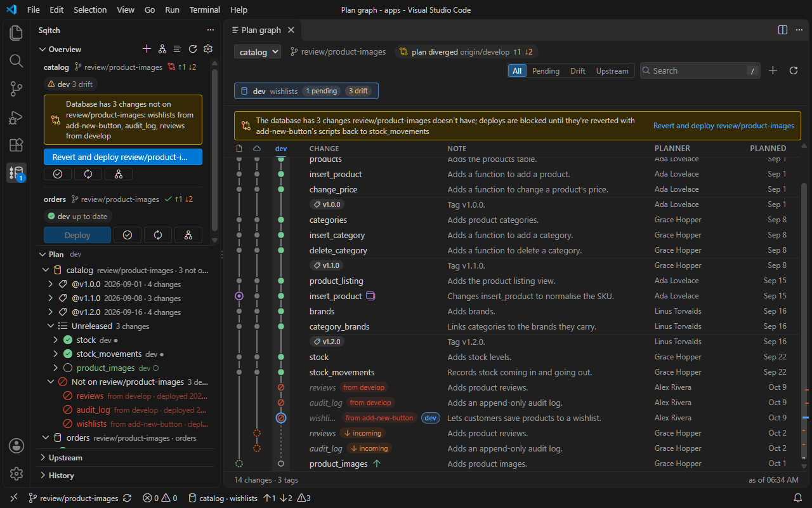Click catalog's verify checkmark button
812x508 pixels.
(58, 174)
